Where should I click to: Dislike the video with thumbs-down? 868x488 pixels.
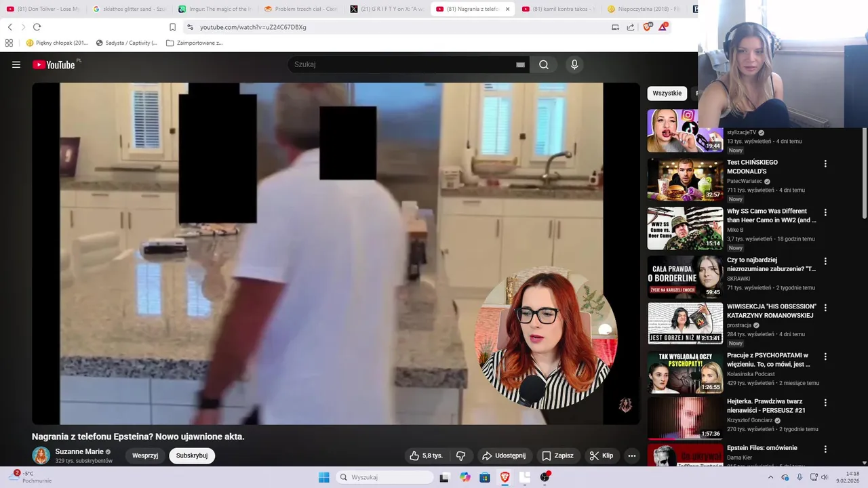tap(460, 455)
